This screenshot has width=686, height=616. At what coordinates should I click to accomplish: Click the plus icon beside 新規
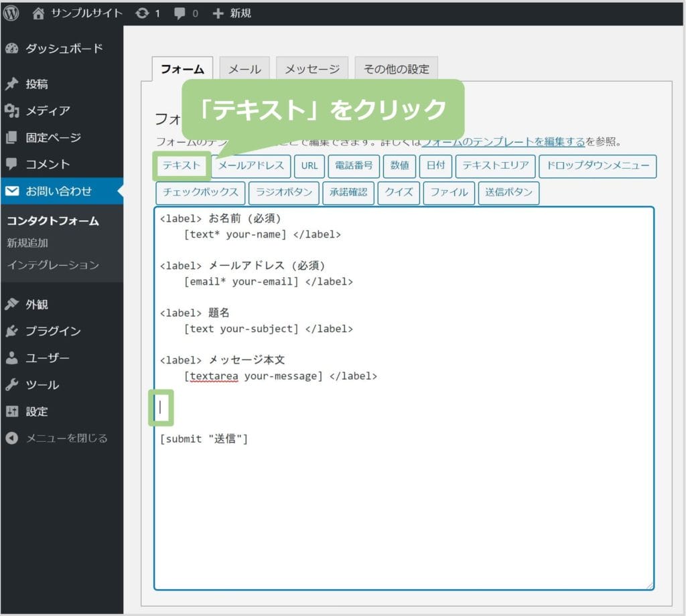(218, 13)
